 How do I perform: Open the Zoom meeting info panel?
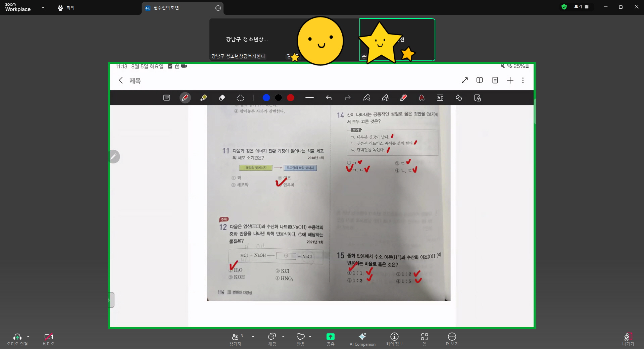394,339
